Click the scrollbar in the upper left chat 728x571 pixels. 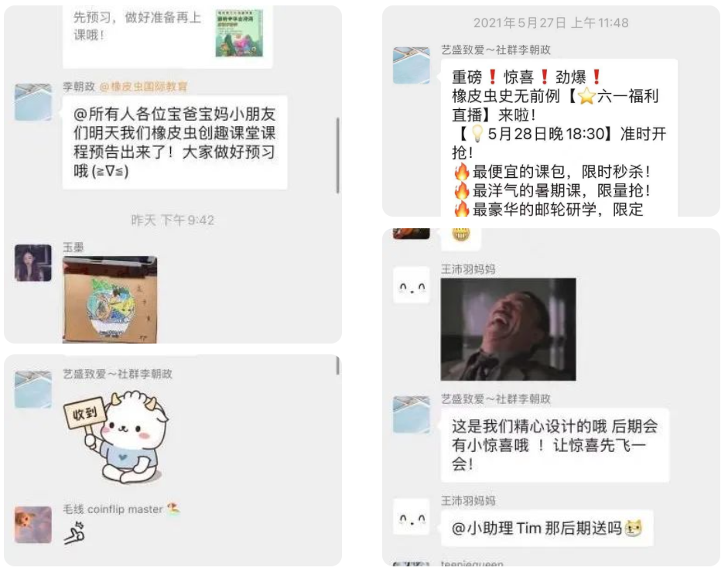pos(337,155)
